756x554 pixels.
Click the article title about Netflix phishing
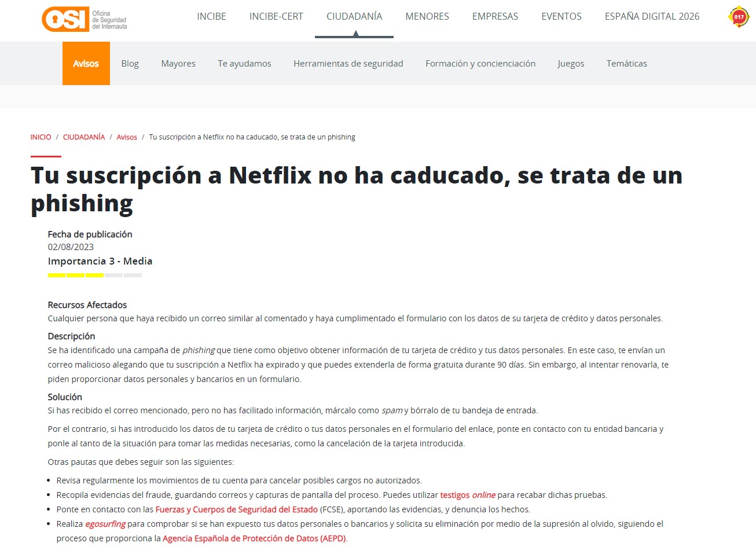coord(357,189)
